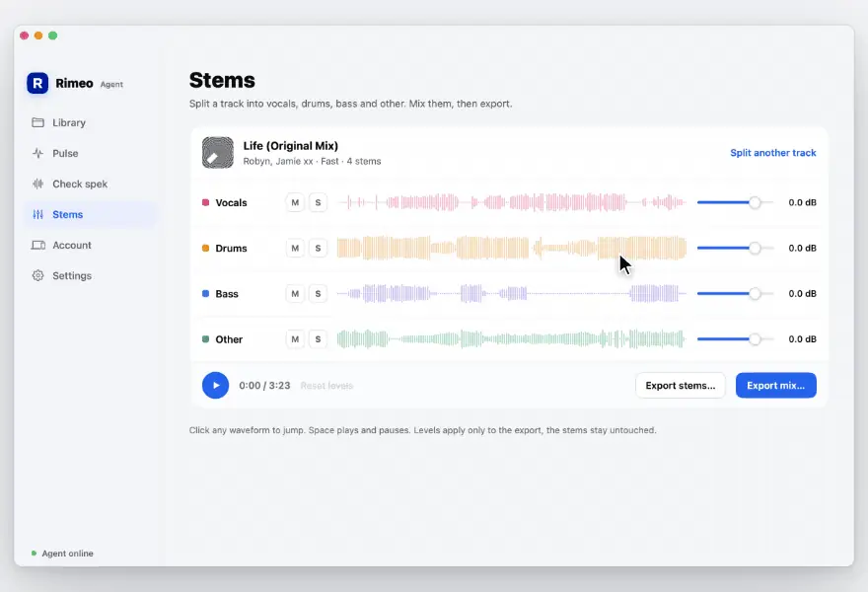Viewport: 868px width, 592px height.
Task: Solo the Drums stem
Action: click(x=318, y=248)
